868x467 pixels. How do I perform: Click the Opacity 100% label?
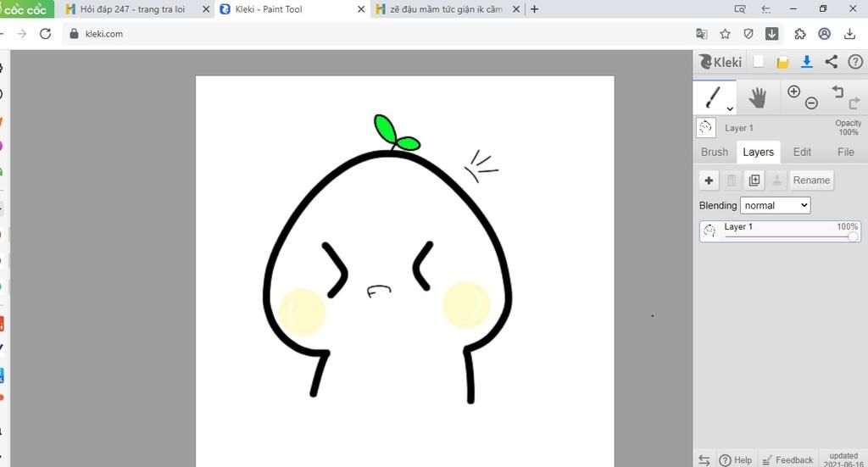click(848, 128)
